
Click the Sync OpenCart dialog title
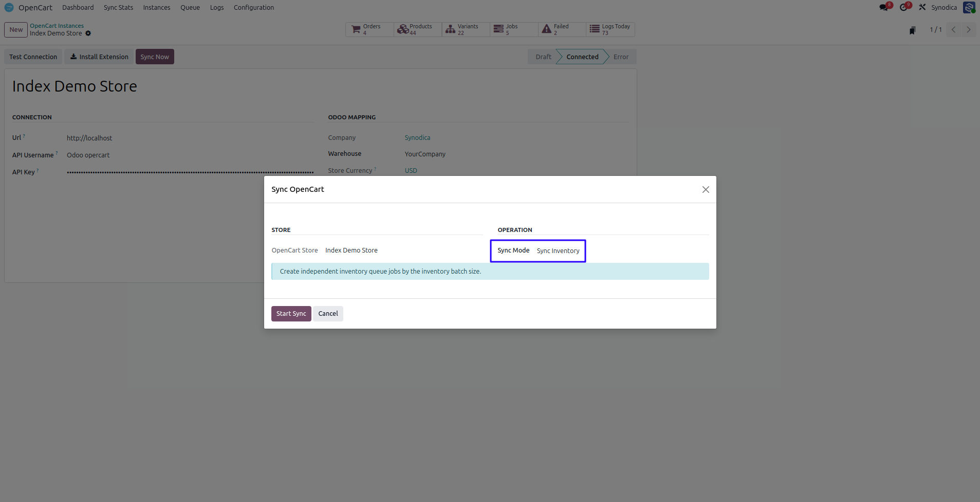[298, 189]
